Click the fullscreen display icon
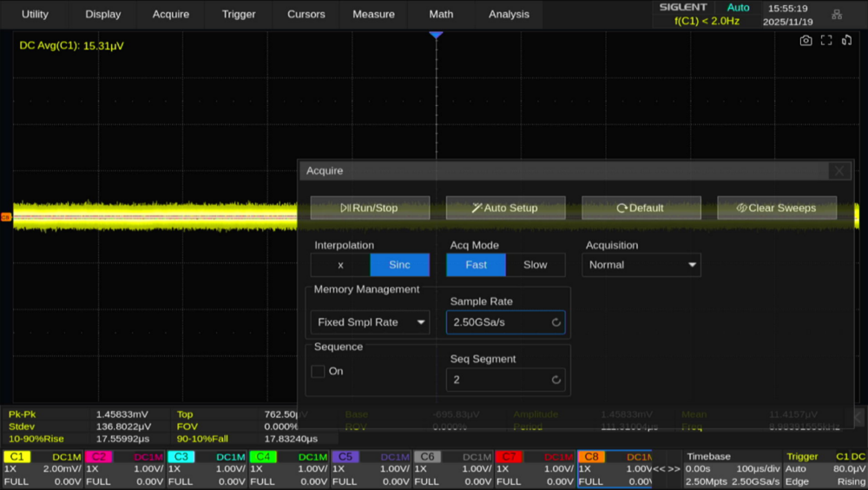Viewport: 868px width, 490px height. pos(826,40)
